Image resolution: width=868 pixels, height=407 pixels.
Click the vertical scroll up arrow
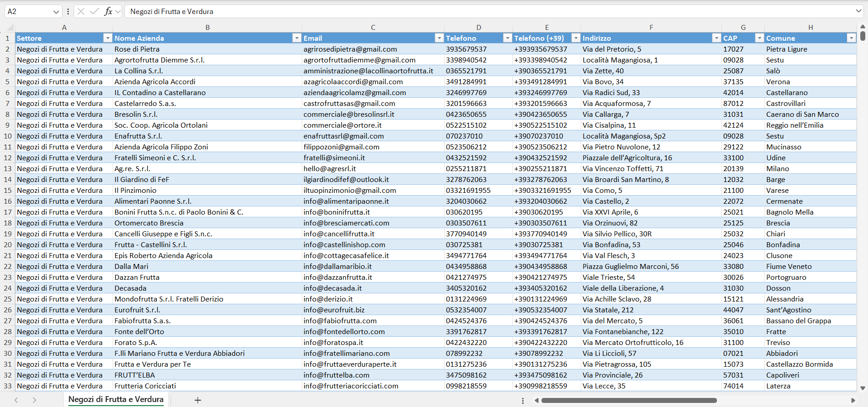point(863,27)
